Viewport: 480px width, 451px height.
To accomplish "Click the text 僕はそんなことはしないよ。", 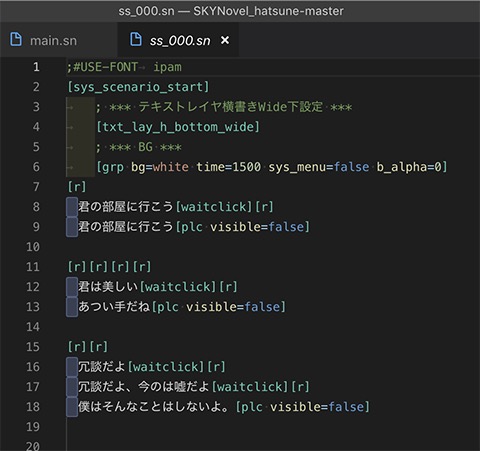I will pos(153,407).
